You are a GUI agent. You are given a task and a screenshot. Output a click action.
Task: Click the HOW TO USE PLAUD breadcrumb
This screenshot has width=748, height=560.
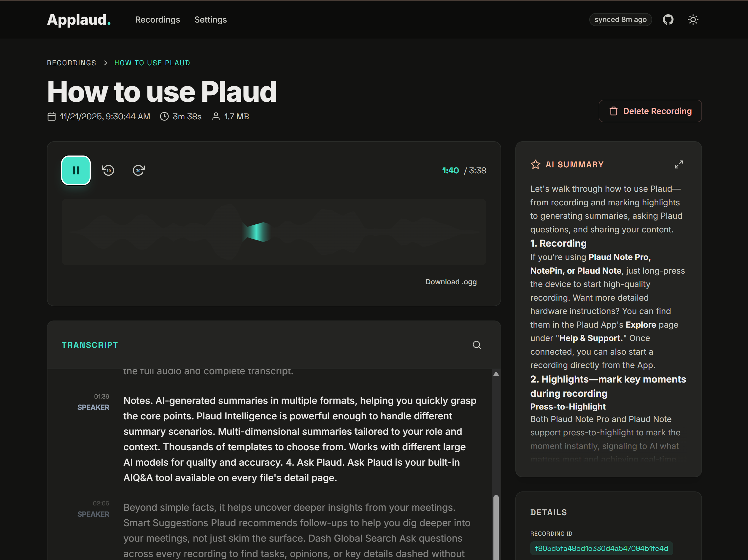tap(152, 63)
